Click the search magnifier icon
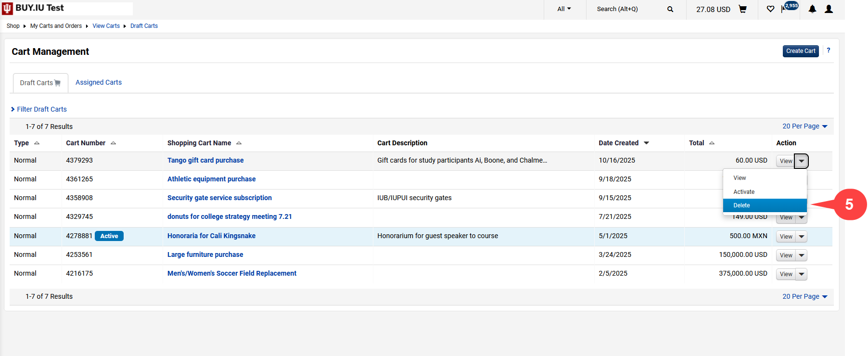 pyautogui.click(x=670, y=9)
